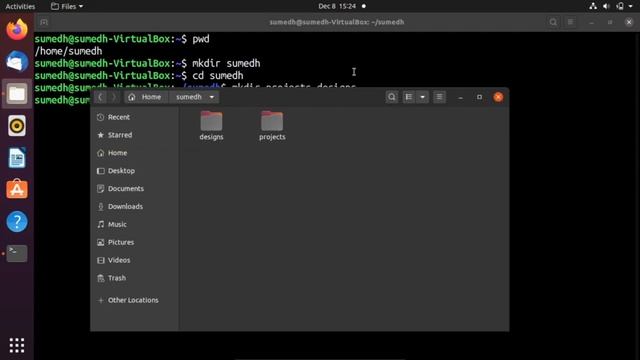Screen dimensions: 640x360
Task: Select Videos in the sidebar
Action: [x=134, y=260]
